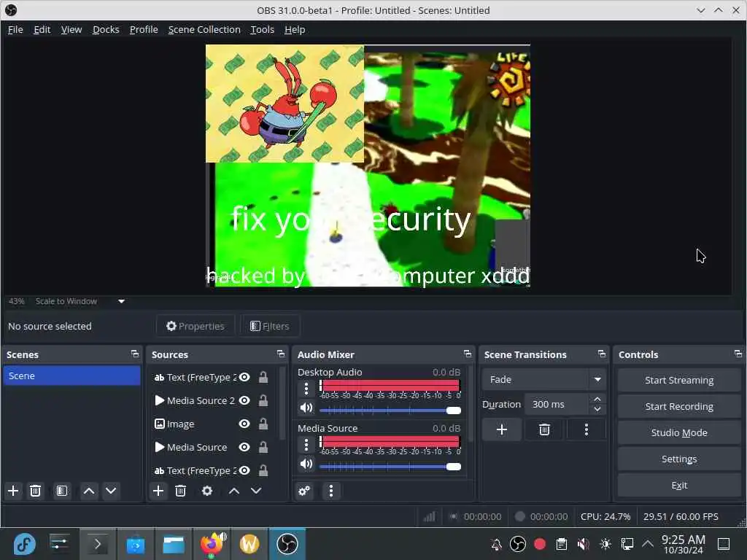Undock the Scene Transitions panel

pos(602,354)
